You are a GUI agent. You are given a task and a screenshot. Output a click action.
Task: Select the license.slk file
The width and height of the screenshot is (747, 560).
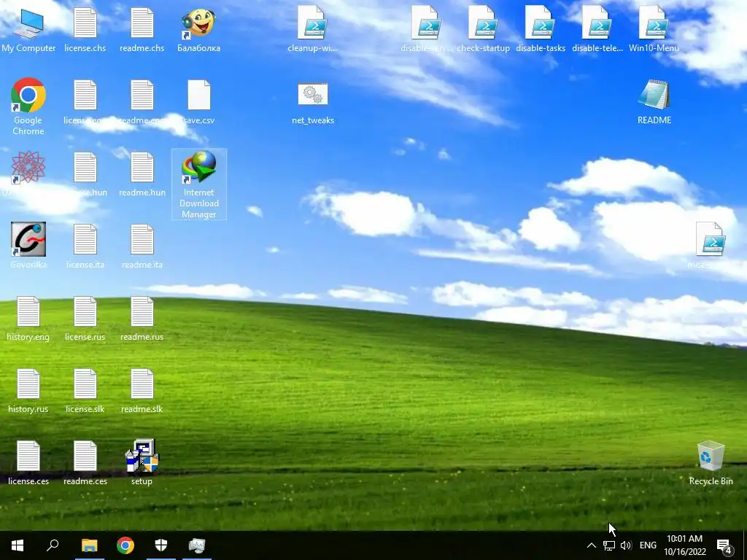click(85, 391)
